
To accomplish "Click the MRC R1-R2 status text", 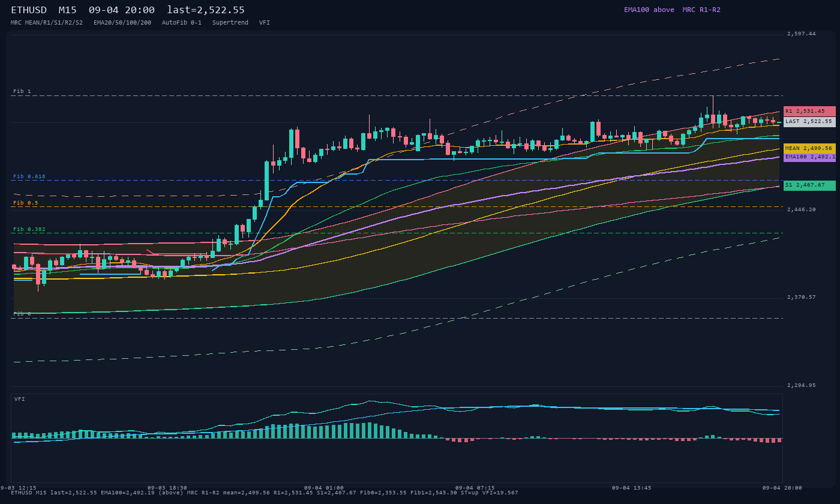I will pos(701,10).
